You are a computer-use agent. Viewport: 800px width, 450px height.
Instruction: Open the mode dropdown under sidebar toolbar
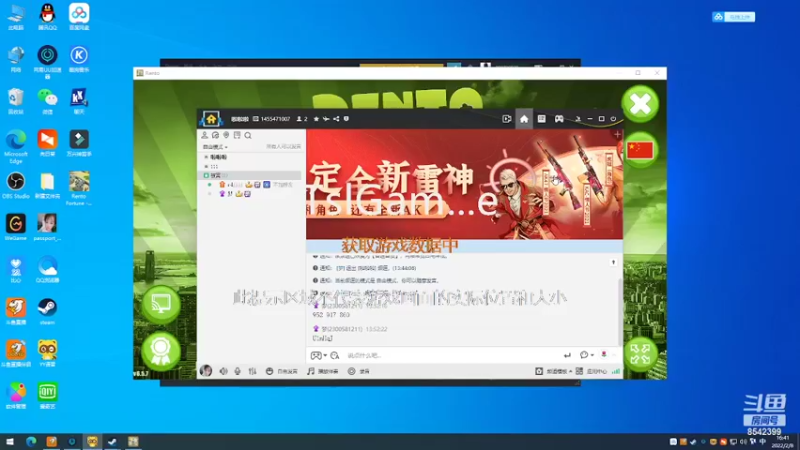(x=215, y=147)
